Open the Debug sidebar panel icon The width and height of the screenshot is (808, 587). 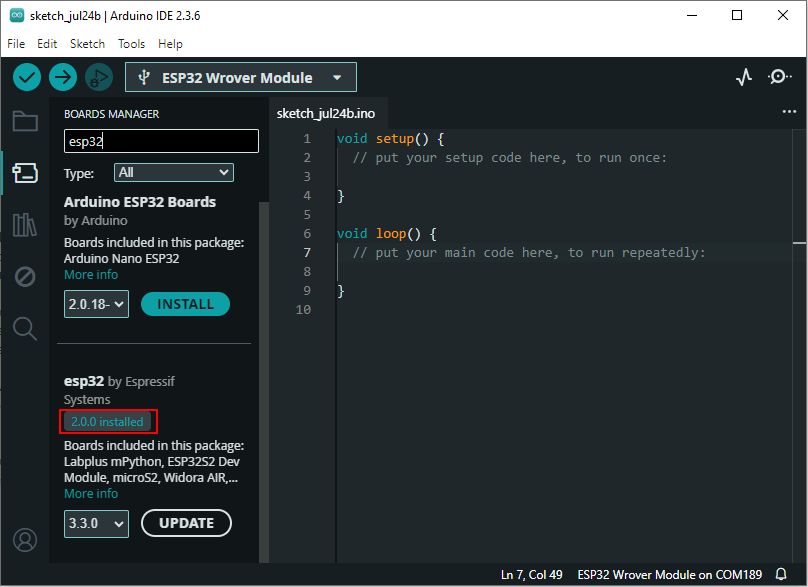pos(25,277)
